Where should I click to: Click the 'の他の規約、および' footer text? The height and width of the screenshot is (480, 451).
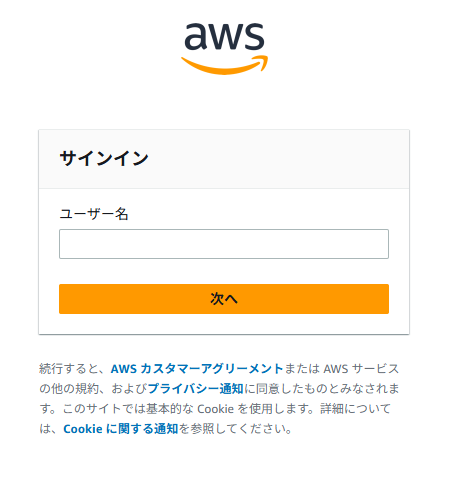pyautogui.click(x=93, y=389)
